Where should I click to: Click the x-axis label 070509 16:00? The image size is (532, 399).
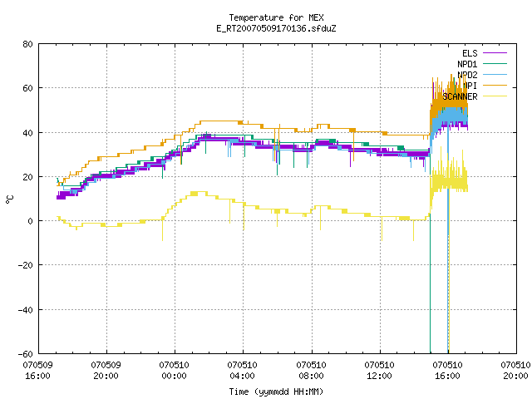point(38,371)
